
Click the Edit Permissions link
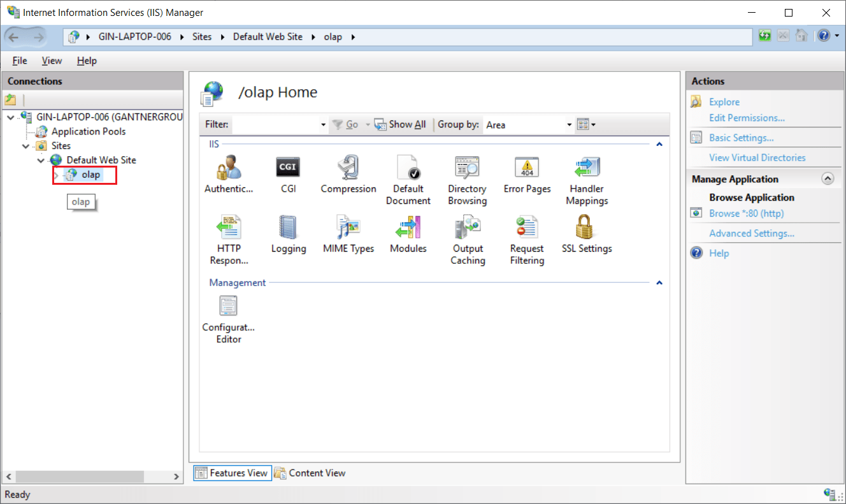click(x=747, y=118)
